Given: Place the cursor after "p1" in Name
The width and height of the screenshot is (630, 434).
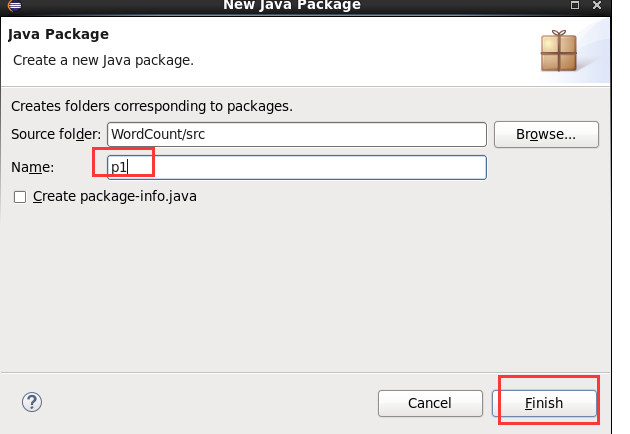Looking at the screenshot, I should [129, 167].
